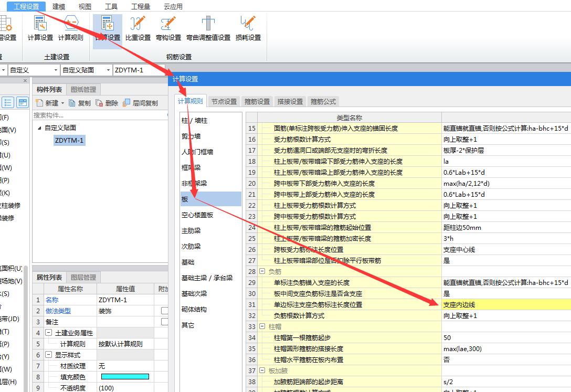The height and width of the screenshot is (392, 571).
Task: Collapse 负筋 group row 28
Action: click(x=262, y=271)
